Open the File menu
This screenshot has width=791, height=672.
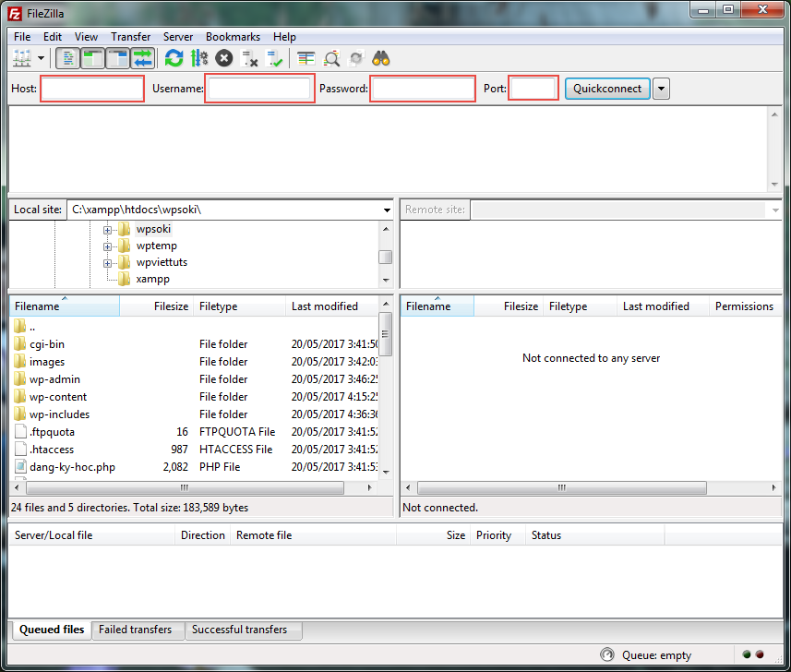coord(22,37)
